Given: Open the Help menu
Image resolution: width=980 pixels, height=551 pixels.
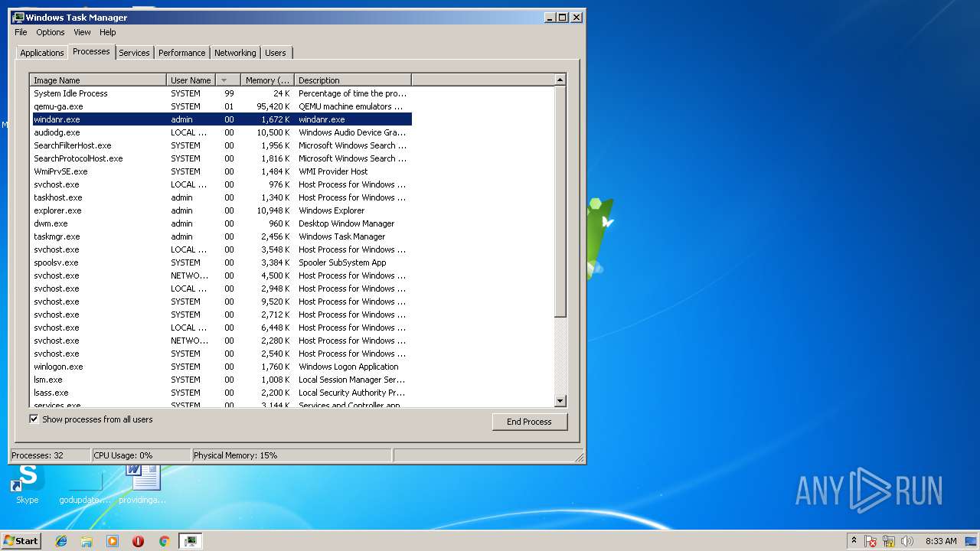Looking at the screenshot, I should click(x=108, y=32).
